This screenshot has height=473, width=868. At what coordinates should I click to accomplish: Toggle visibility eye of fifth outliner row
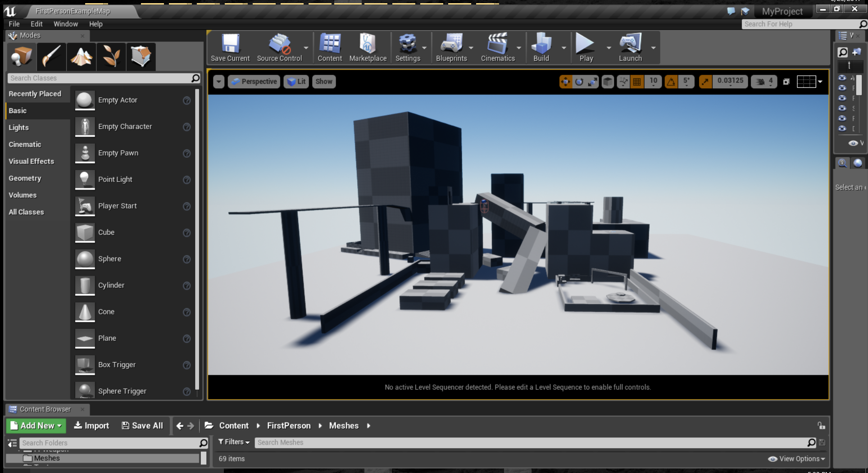(x=842, y=118)
